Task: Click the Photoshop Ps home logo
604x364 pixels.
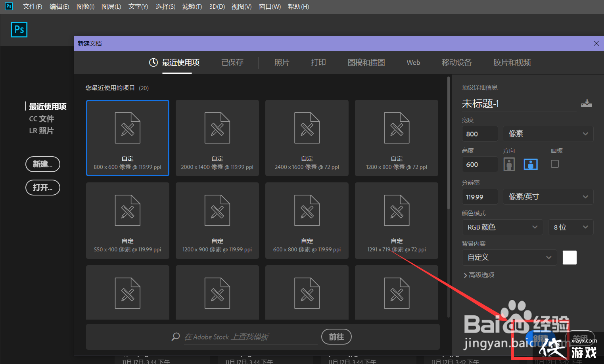Action: click(x=19, y=30)
